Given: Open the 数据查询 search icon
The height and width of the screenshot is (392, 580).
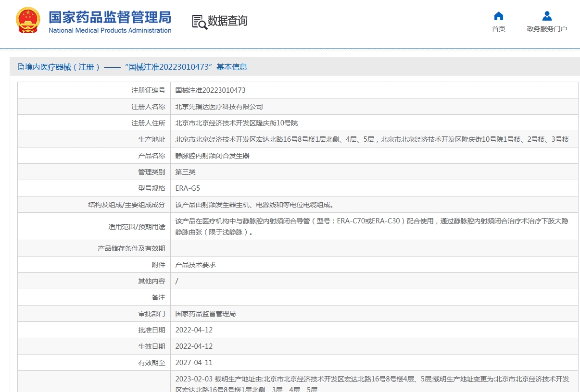Looking at the screenshot, I should coord(200,22).
